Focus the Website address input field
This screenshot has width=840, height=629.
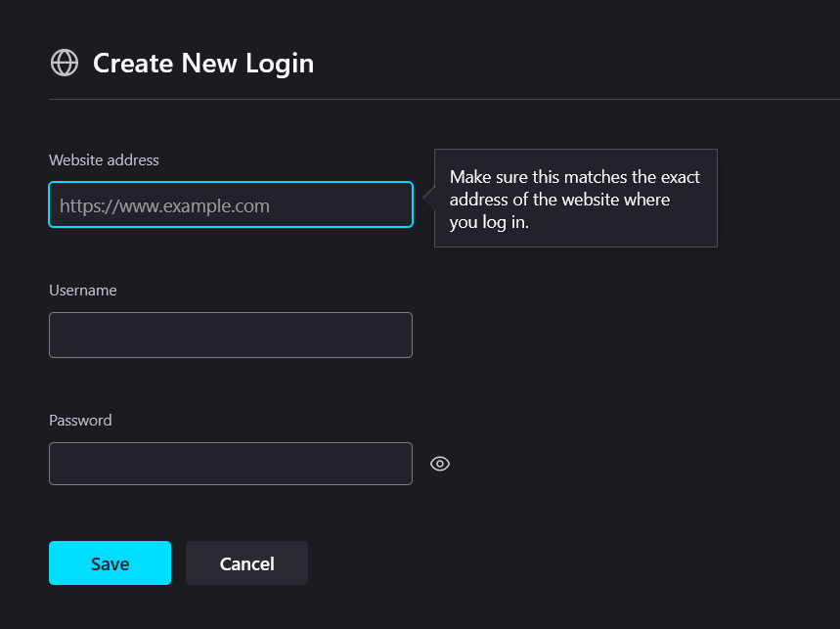click(x=231, y=204)
